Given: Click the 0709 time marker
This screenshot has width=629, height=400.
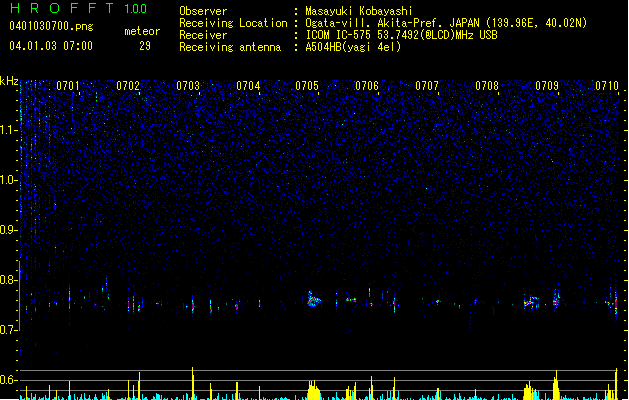Looking at the screenshot, I should 547,85.
